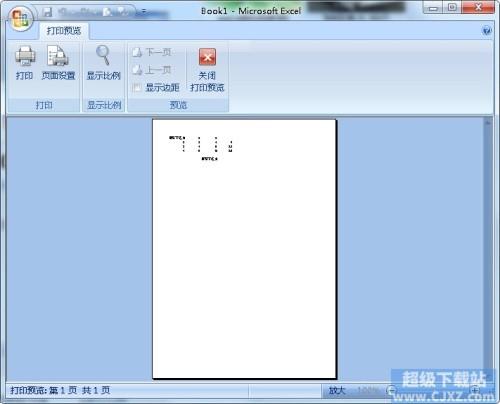Open 页面设置 page setup
500x404 pixels.
(58, 63)
